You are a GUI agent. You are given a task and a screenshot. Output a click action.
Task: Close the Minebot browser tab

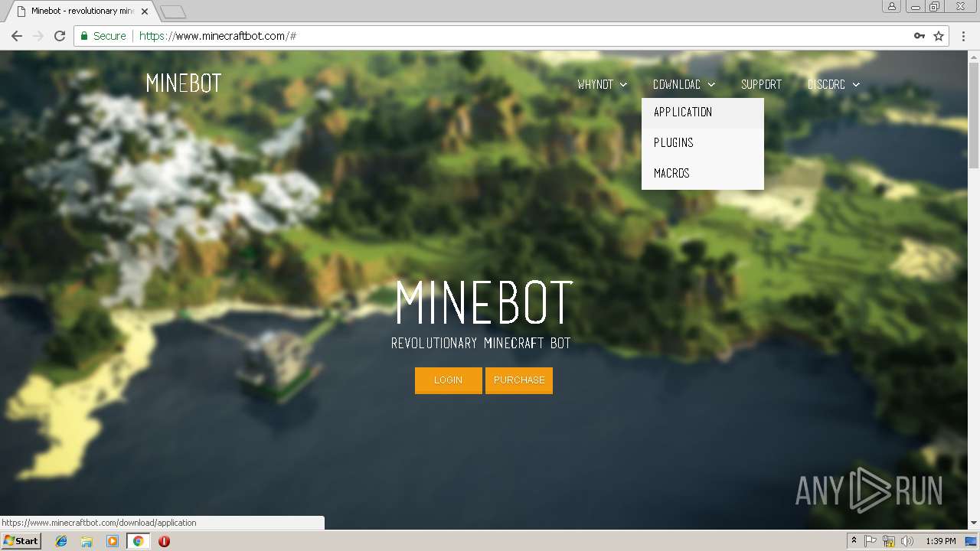145,11
